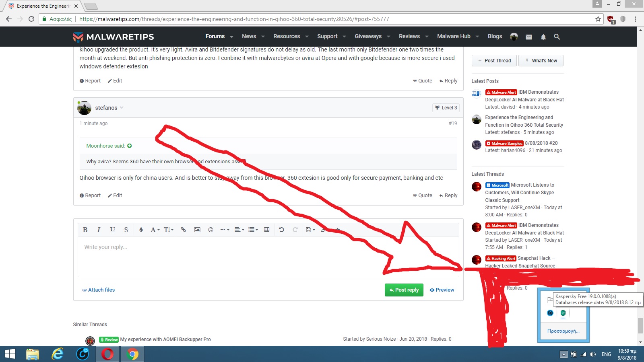Click the MalwareTips logo
Screen dimensions: 644x362
coord(114,37)
